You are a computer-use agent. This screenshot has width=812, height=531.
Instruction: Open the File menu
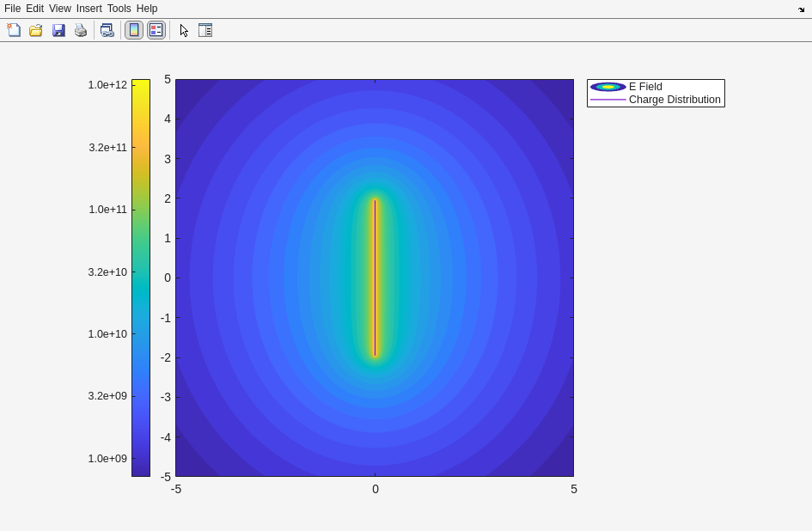[12, 9]
